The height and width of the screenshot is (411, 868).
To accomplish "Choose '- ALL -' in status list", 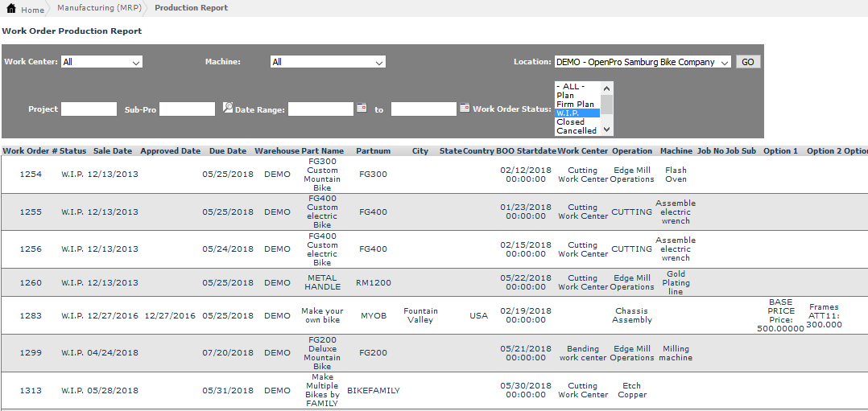I will tap(570, 87).
